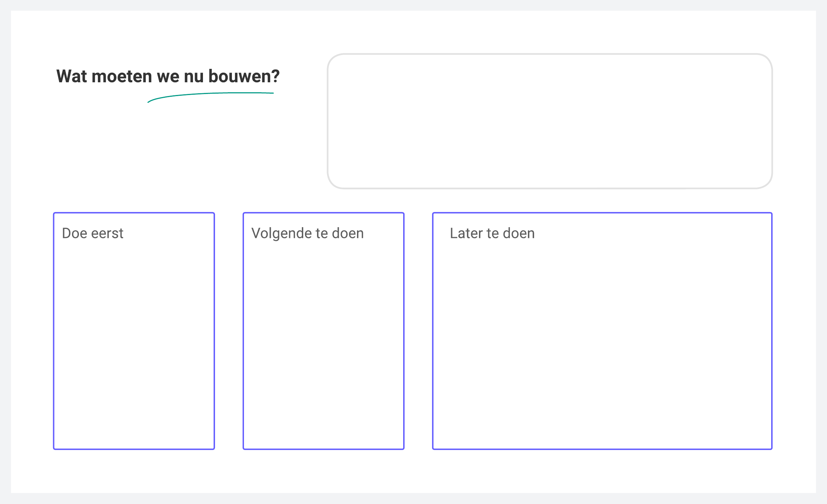Click the empty area inside 'Doe eerst' box
This screenshot has width=827, height=504.
tap(134, 344)
